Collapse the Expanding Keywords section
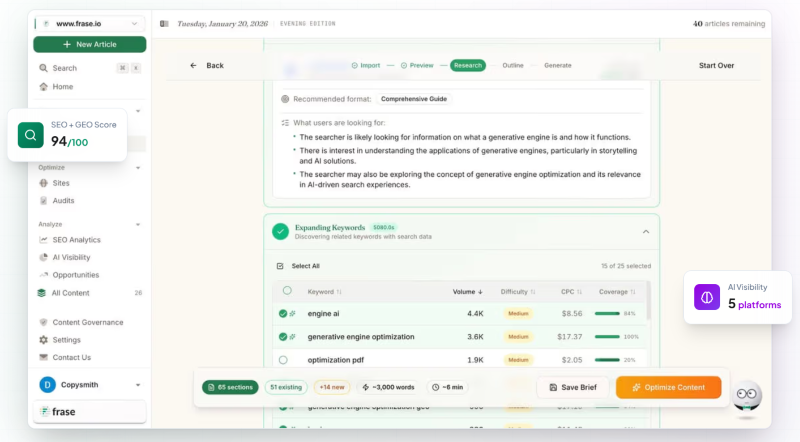The width and height of the screenshot is (800, 442). click(645, 232)
